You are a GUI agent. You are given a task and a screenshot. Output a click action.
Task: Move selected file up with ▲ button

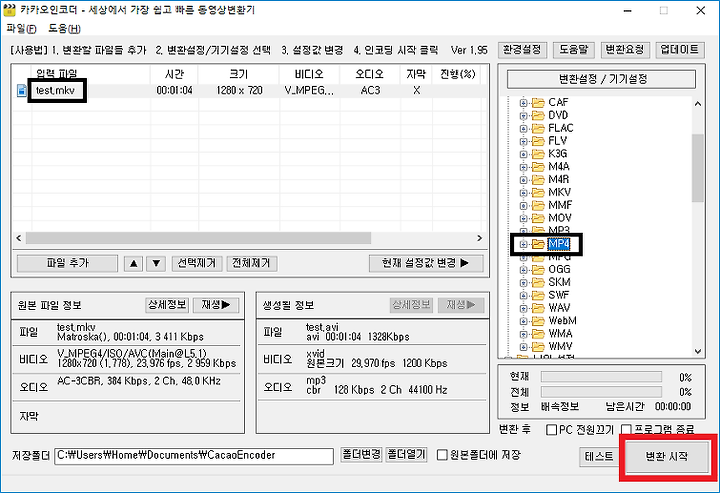133,263
